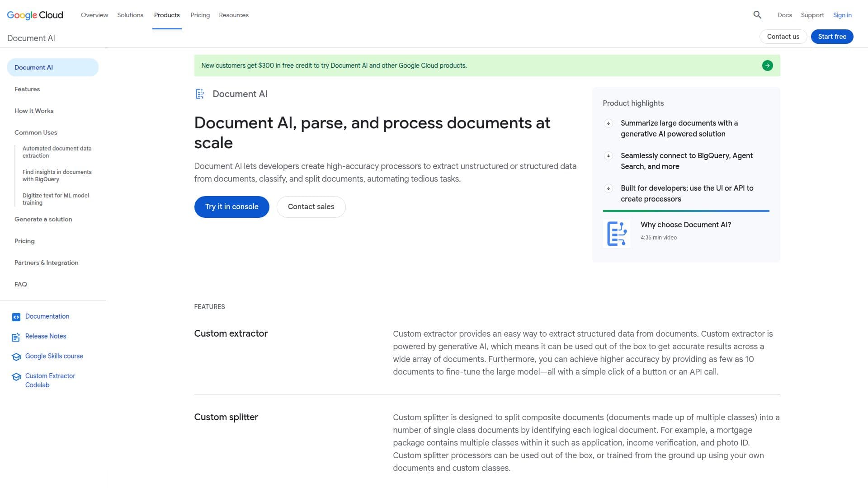Click the green arrow in the credit banner
The width and height of the screenshot is (868, 488).
(767, 66)
